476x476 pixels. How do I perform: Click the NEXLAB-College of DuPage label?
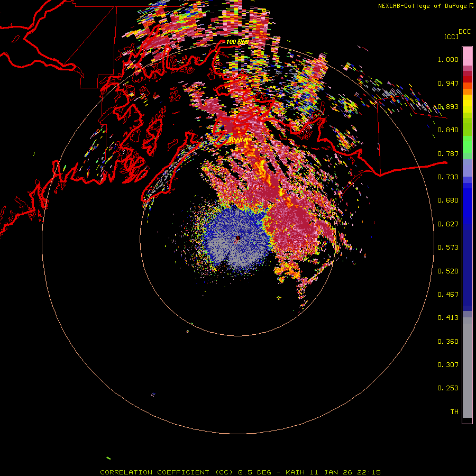click(422, 6)
